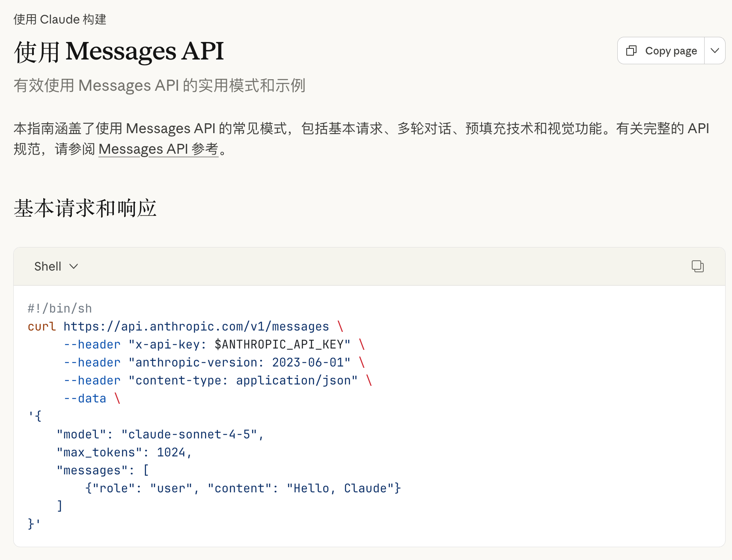Click the content-type application/json string
732x560 pixels.
243,381
